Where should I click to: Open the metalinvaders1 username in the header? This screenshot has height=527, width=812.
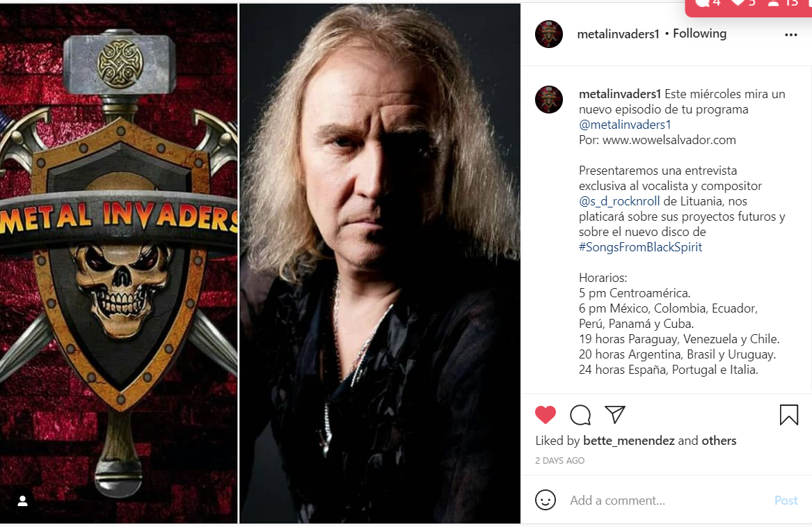(x=619, y=33)
